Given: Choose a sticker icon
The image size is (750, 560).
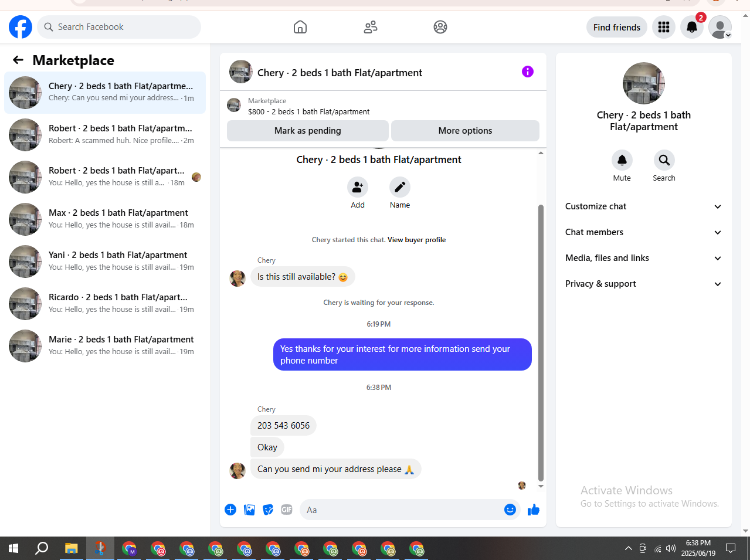Looking at the screenshot, I should (x=268, y=510).
